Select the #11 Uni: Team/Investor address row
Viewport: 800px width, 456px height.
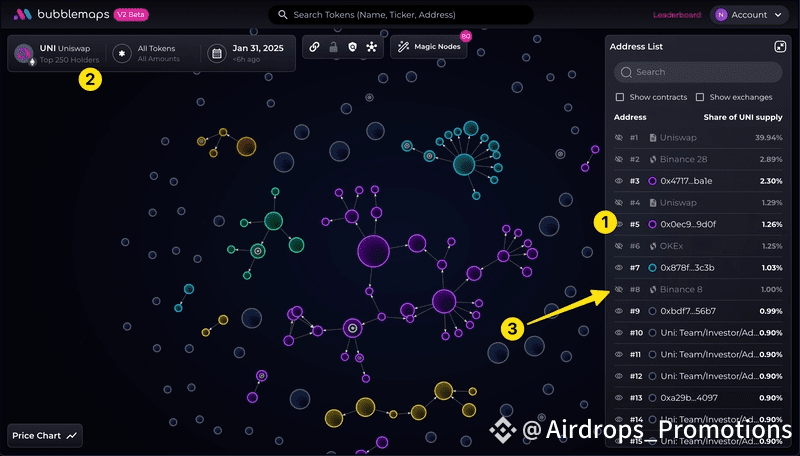click(698, 354)
